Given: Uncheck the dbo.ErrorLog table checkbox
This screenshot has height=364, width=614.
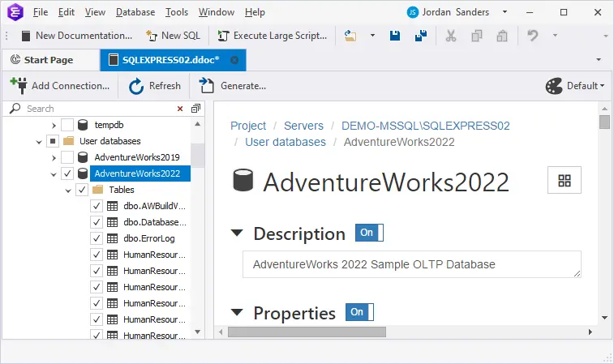Looking at the screenshot, I should point(97,238).
